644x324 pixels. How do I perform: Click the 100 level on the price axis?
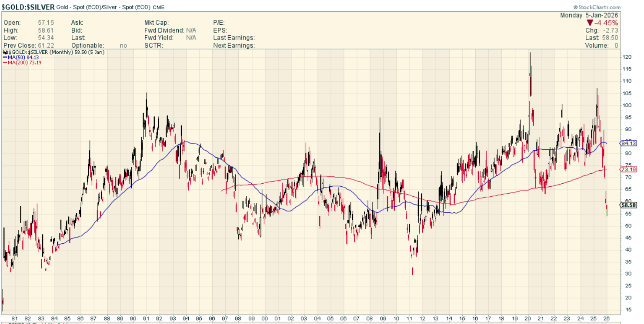(626, 105)
